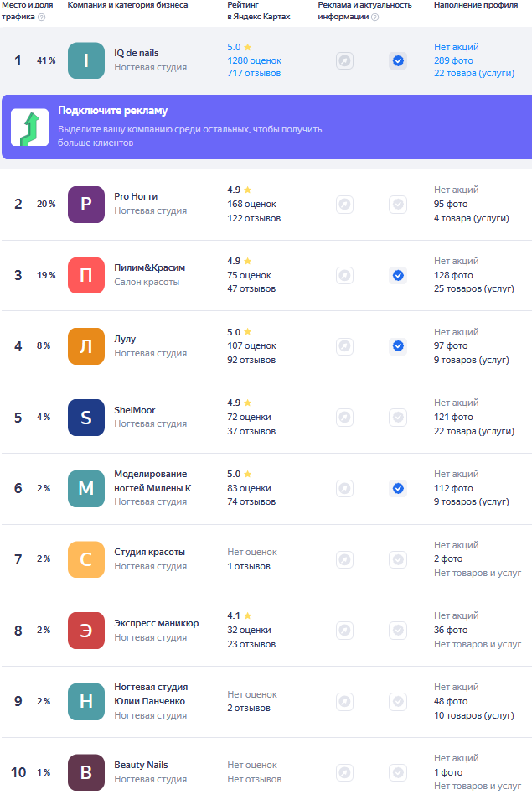The width and height of the screenshot is (532, 805).
Task: Click the advertising status icon for Beauty Nails
Action: pos(344,772)
